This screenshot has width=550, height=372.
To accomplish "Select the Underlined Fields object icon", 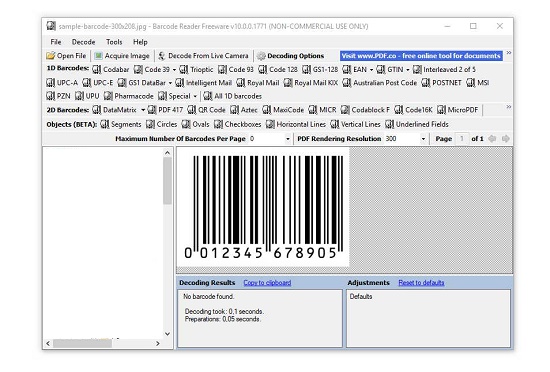I will [389, 124].
